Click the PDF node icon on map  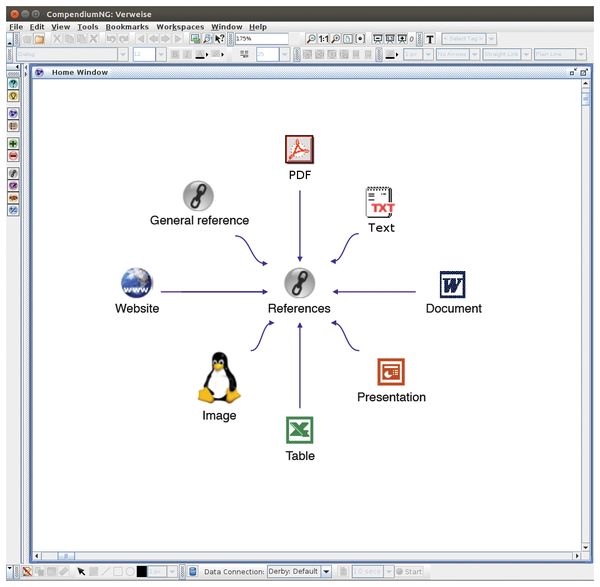coord(299,149)
